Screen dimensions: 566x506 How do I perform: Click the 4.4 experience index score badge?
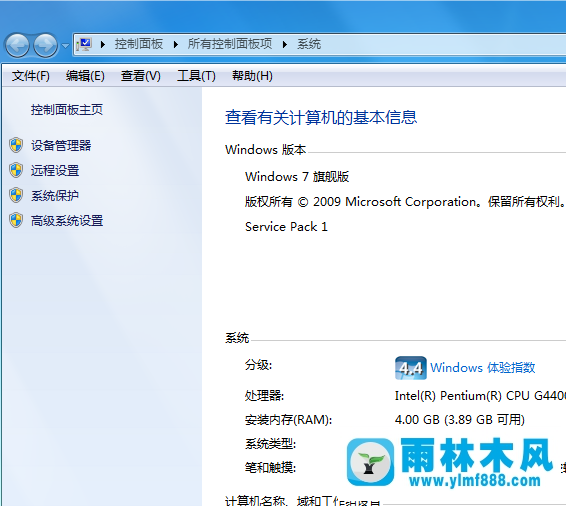tap(411, 368)
